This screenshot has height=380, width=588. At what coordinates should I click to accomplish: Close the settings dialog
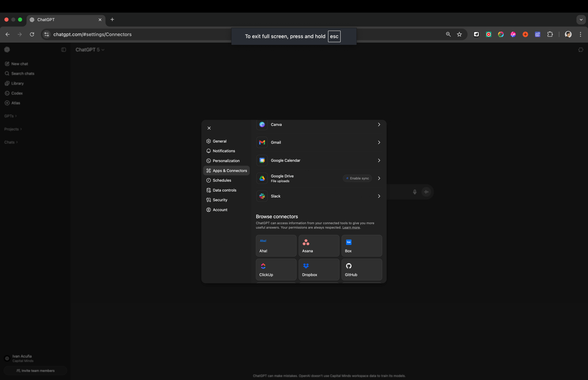pyautogui.click(x=209, y=128)
